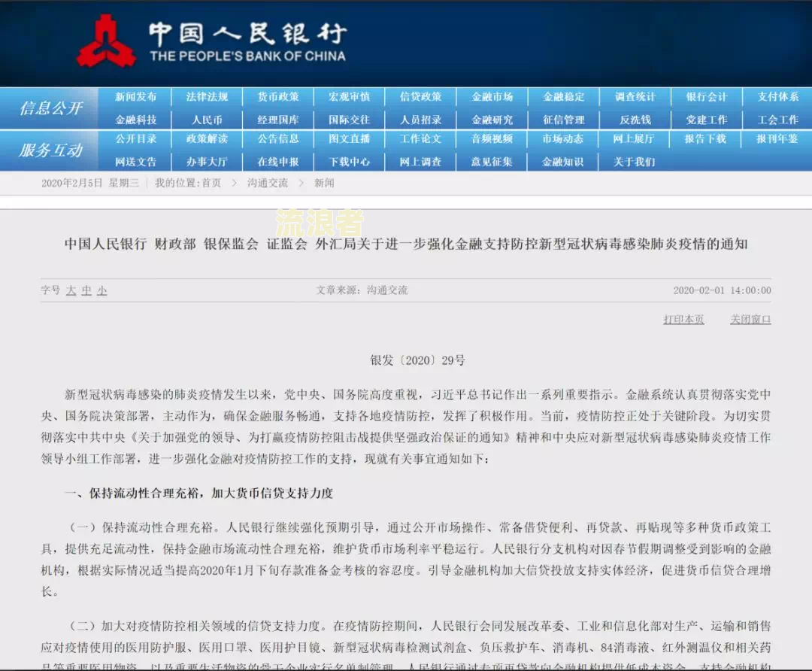Image resolution: width=812 pixels, height=671 pixels.
Task: Open 公开目录 under 服务互动
Action: [135, 139]
